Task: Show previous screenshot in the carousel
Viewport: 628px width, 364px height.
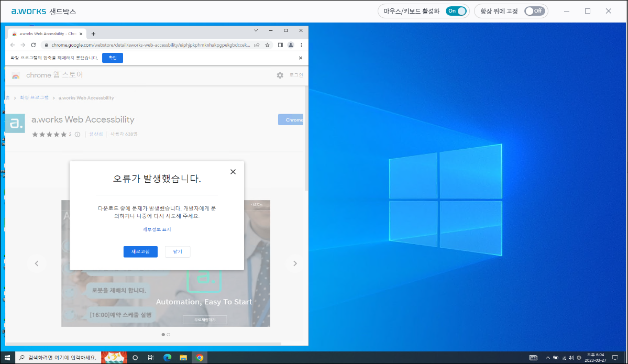Action: [37, 263]
